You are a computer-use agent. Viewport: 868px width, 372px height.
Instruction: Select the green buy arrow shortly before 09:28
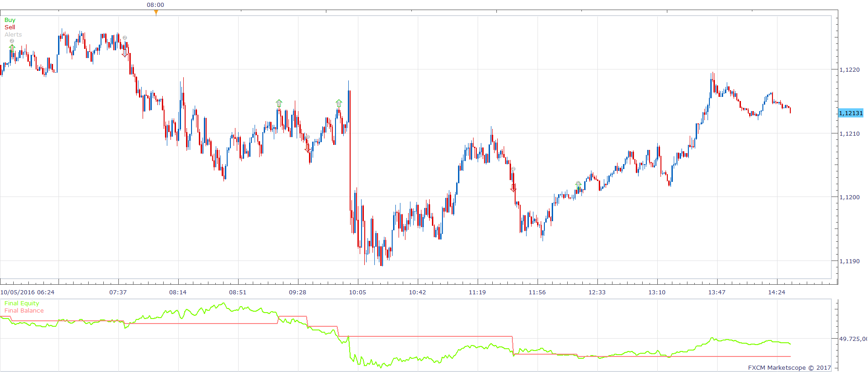coord(279,103)
